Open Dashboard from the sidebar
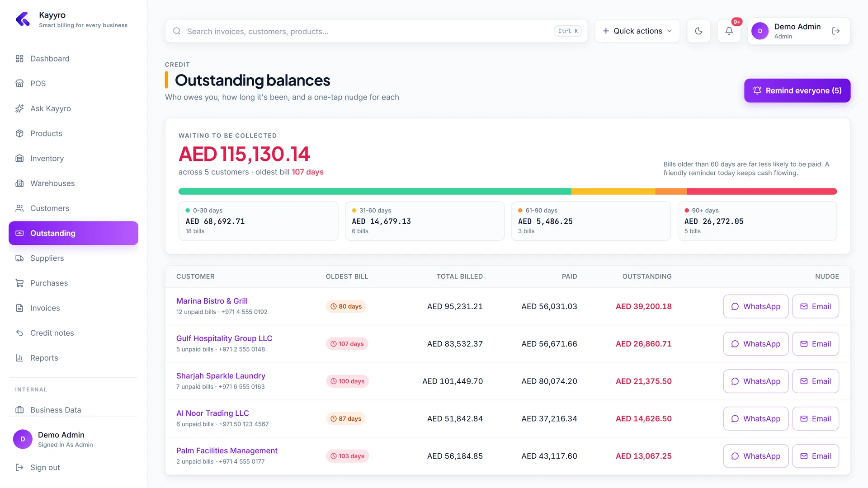Image resolution: width=868 pixels, height=488 pixels. click(73, 59)
